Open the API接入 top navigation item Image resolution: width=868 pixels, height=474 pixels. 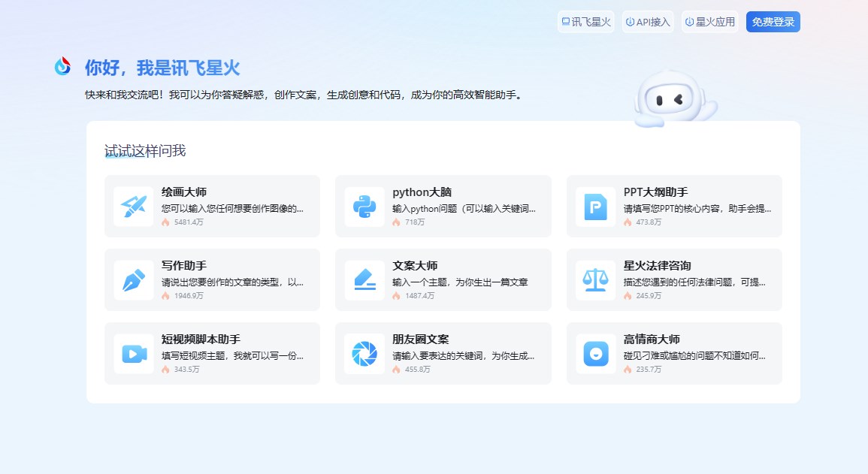point(648,22)
